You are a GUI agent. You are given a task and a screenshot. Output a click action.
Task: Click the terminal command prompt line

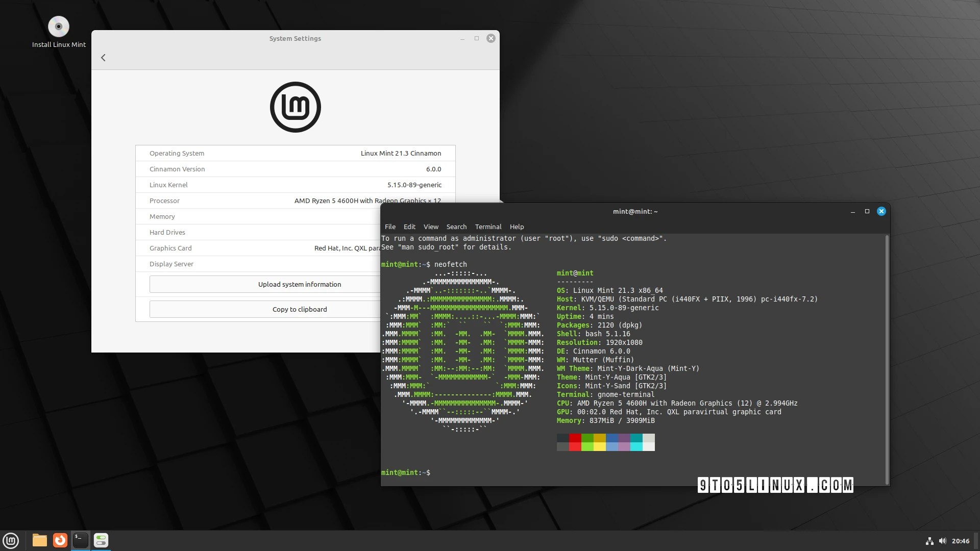coord(407,472)
